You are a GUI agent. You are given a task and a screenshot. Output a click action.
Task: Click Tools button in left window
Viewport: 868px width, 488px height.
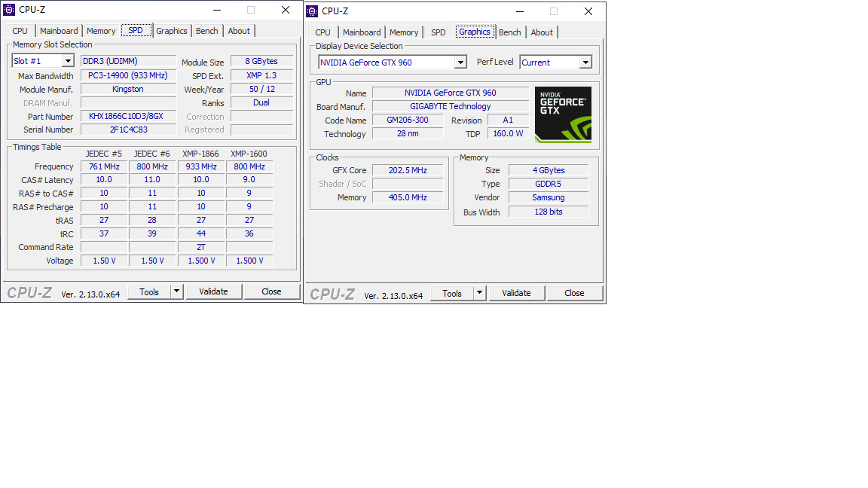[x=149, y=291]
